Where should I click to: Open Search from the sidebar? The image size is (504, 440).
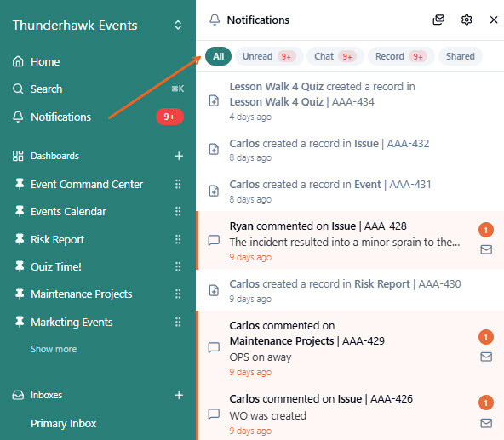click(x=37, y=89)
